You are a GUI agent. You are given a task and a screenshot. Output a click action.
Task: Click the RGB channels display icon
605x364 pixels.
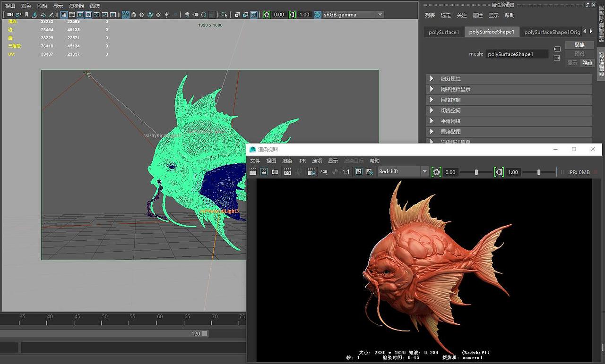click(324, 172)
